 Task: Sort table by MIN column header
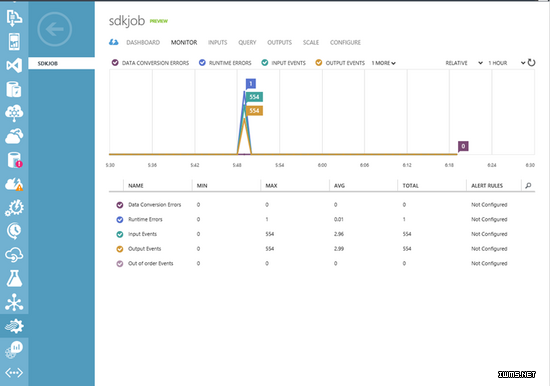tap(202, 186)
